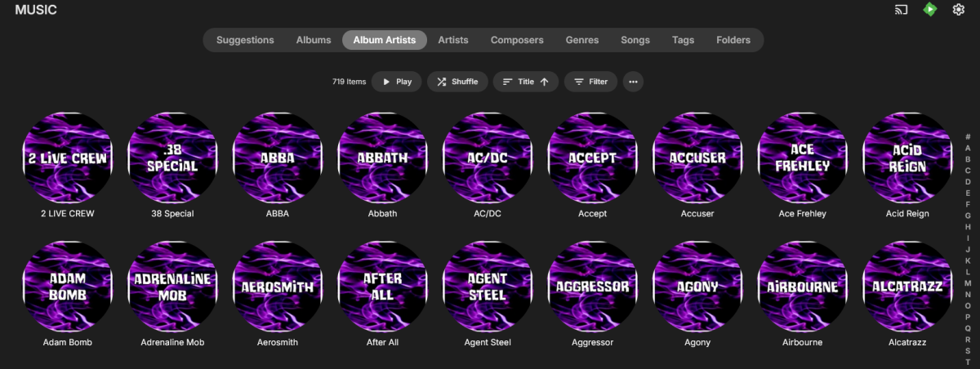This screenshot has width=980, height=369.
Task: Jump to letter P in alphabet picker
Action: (968, 316)
